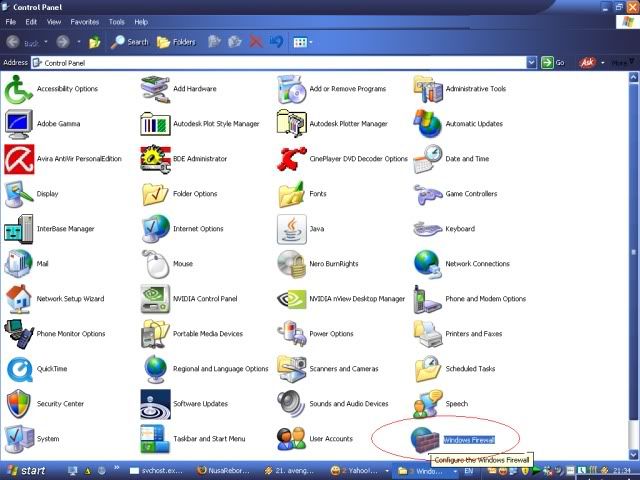The height and width of the screenshot is (480, 640).
Task: Open the Tools menu
Action: (x=116, y=22)
